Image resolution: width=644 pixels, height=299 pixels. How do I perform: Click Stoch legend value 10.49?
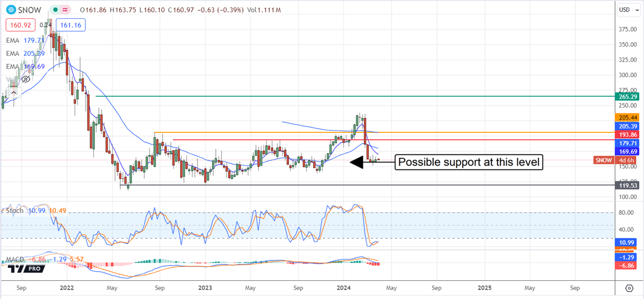[57, 211]
